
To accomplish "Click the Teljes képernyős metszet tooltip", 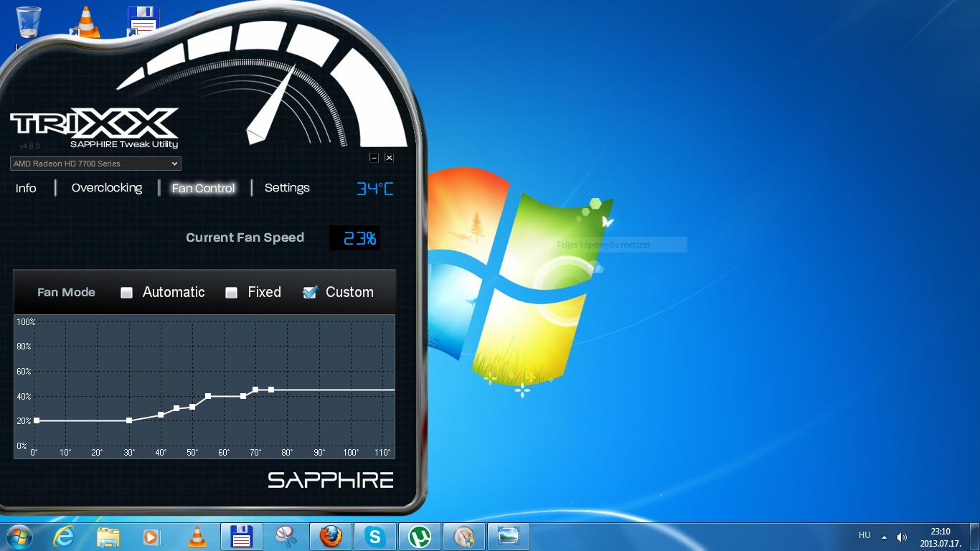I will point(610,245).
